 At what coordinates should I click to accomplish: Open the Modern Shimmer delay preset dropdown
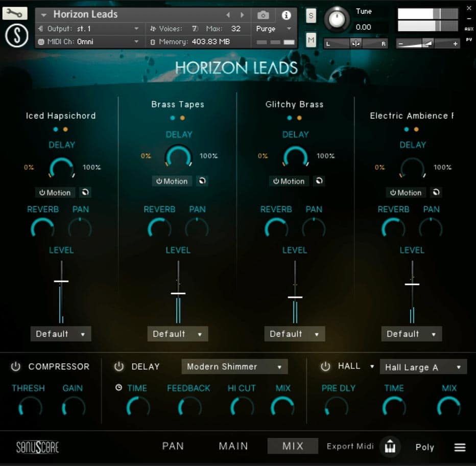[x=234, y=366]
